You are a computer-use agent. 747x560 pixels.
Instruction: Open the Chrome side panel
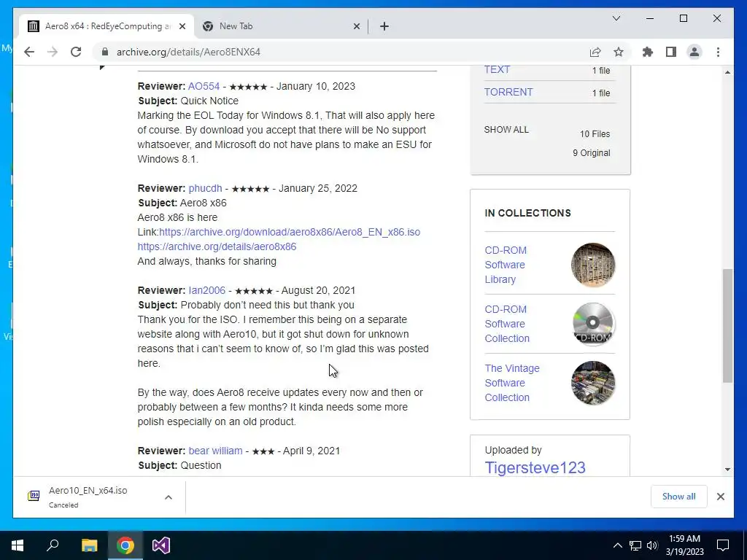671,52
